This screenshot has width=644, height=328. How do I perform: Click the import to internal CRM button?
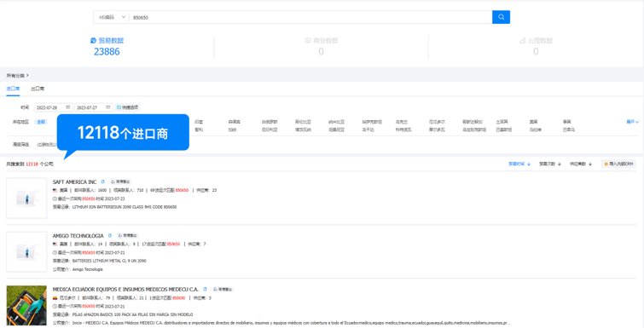click(x=618, y=164)
